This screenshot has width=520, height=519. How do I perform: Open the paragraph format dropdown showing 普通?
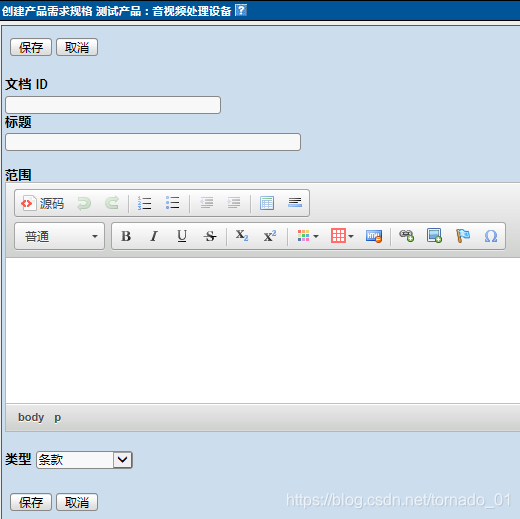pyautogui.click(x=60, y=236)
